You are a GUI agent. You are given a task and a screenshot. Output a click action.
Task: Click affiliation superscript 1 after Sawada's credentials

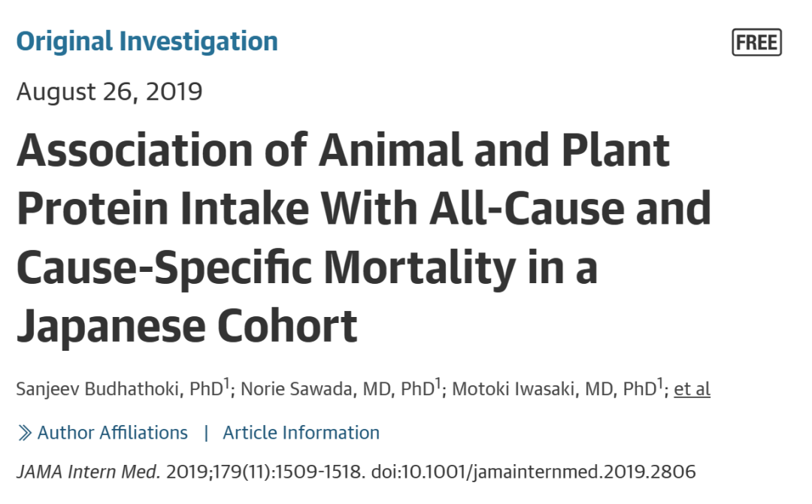[x=438, y=384]
